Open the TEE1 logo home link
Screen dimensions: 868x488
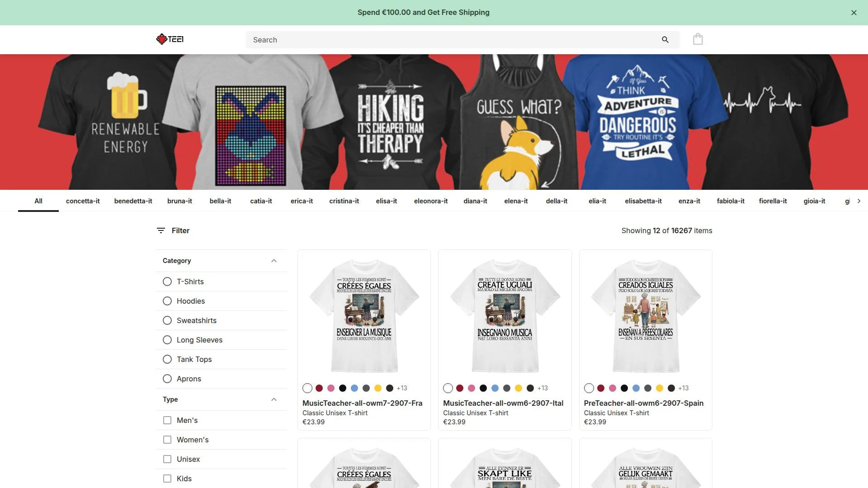coord(170,39)
